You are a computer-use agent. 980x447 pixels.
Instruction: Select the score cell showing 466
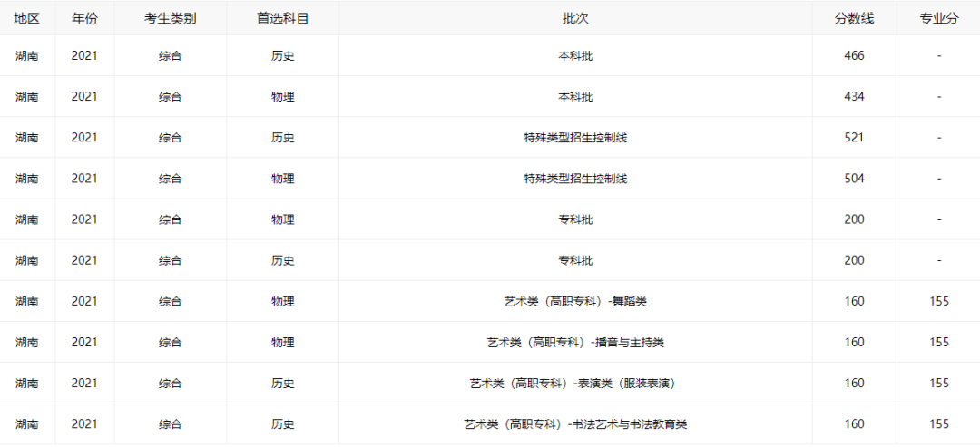coord(854,55)
